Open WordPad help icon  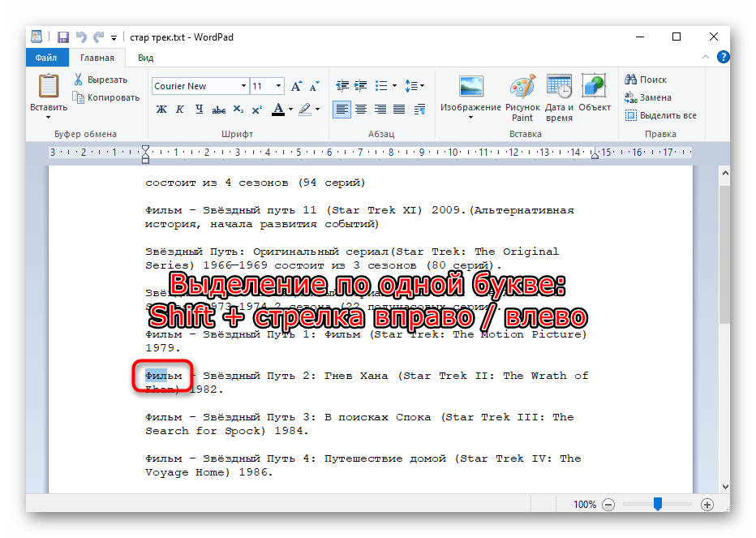pyautogui.click(x=724, y=58)
